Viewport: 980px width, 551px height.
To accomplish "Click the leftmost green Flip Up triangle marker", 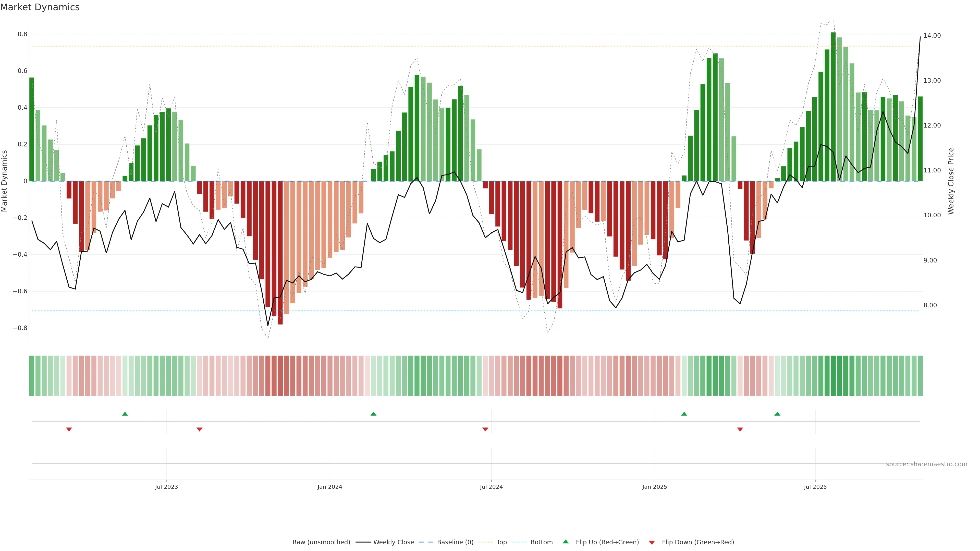I will tap(125, 414).
